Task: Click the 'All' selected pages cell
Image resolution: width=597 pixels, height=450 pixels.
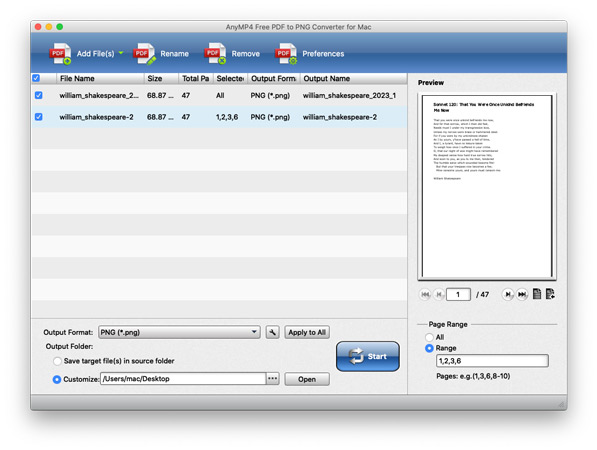Action: pos(220,96)
